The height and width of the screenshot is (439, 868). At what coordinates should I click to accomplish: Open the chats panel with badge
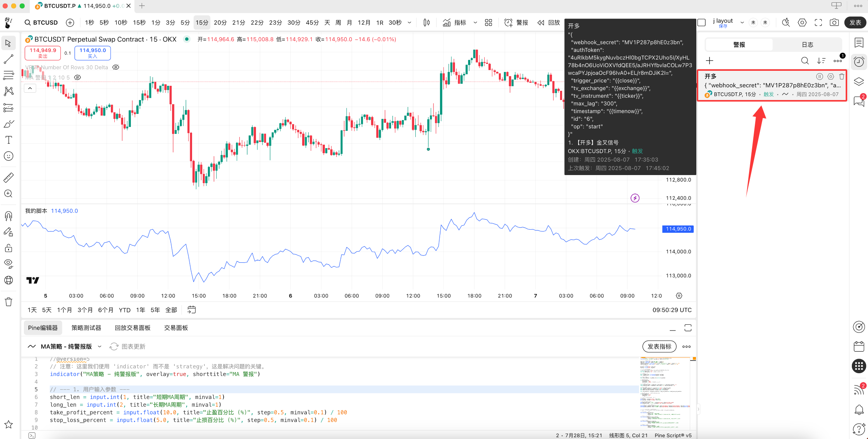859,101
